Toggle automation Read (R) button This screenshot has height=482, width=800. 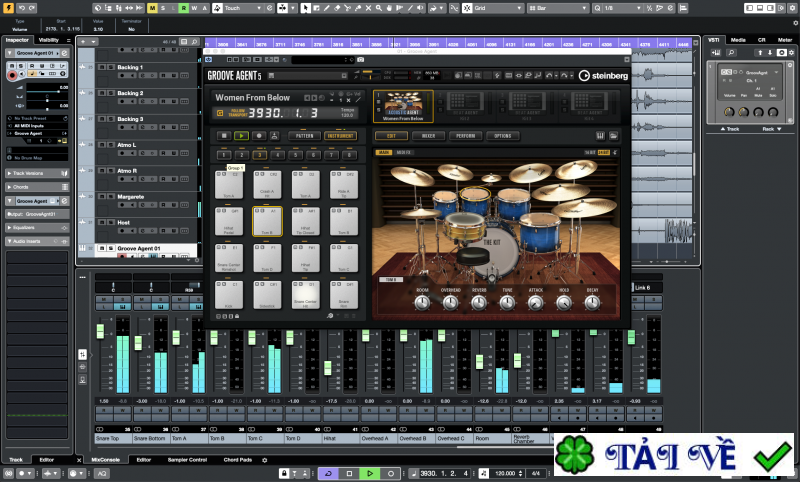coord(183,8)
